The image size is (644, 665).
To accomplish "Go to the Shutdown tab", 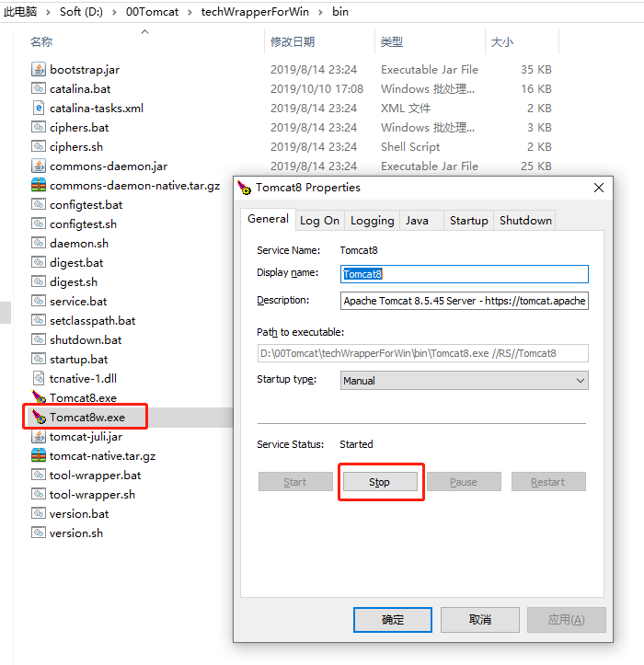I will tap(525, 221).
